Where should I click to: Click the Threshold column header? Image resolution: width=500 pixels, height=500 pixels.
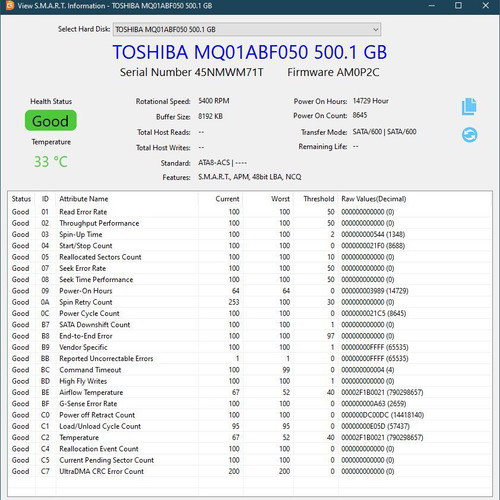316,199
